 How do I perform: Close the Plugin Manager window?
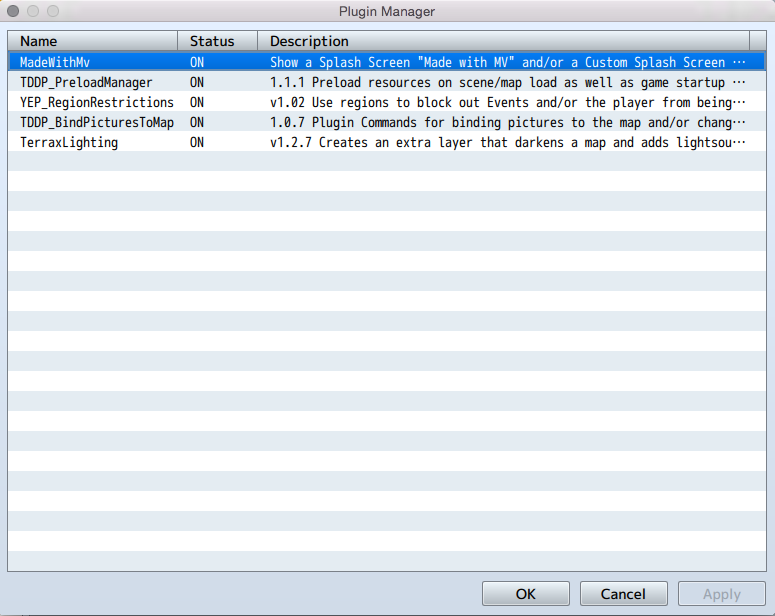tap(13, 11)
